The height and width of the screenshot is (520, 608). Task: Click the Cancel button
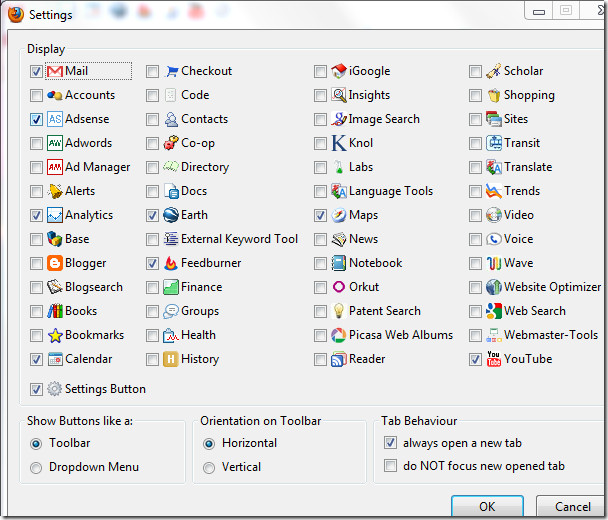[572, 507]
